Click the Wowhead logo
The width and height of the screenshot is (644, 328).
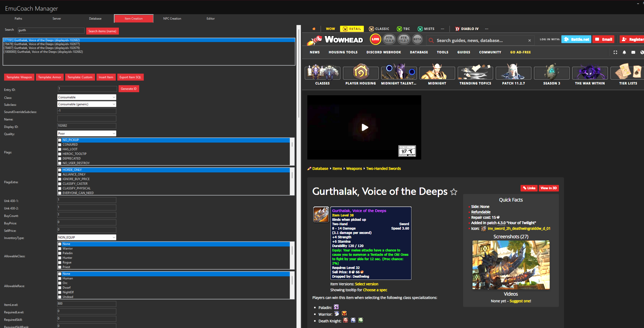click(x=335, y=40)
